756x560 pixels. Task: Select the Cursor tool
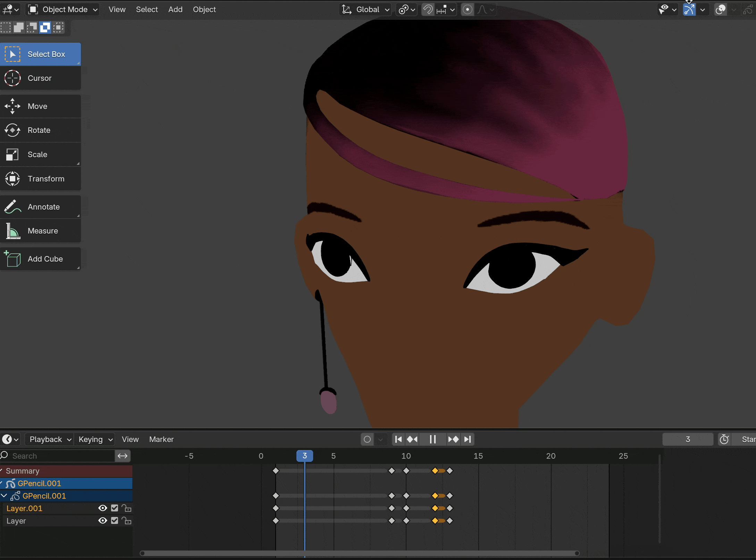coord(40,78)
